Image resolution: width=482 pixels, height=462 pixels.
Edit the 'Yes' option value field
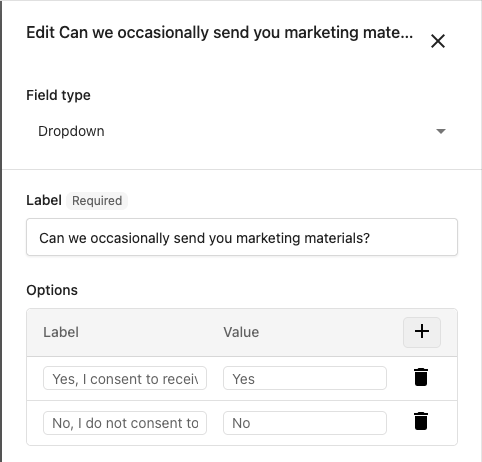pos(305,378)
